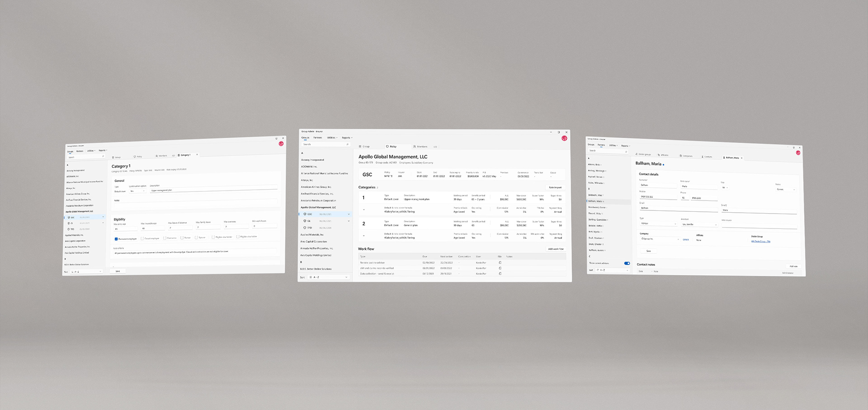Open Title dropdown in right window
This screenshot has width=868, height=410.
725,187
